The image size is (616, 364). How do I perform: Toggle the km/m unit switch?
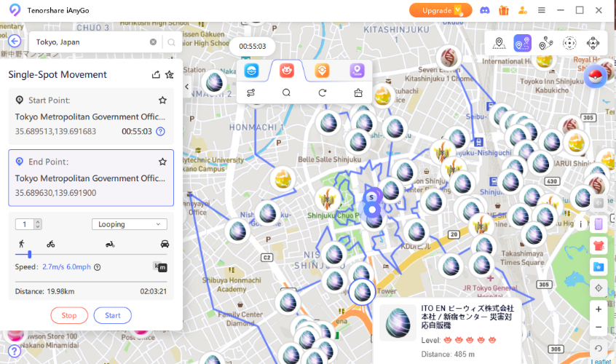(x=160, y=267)
